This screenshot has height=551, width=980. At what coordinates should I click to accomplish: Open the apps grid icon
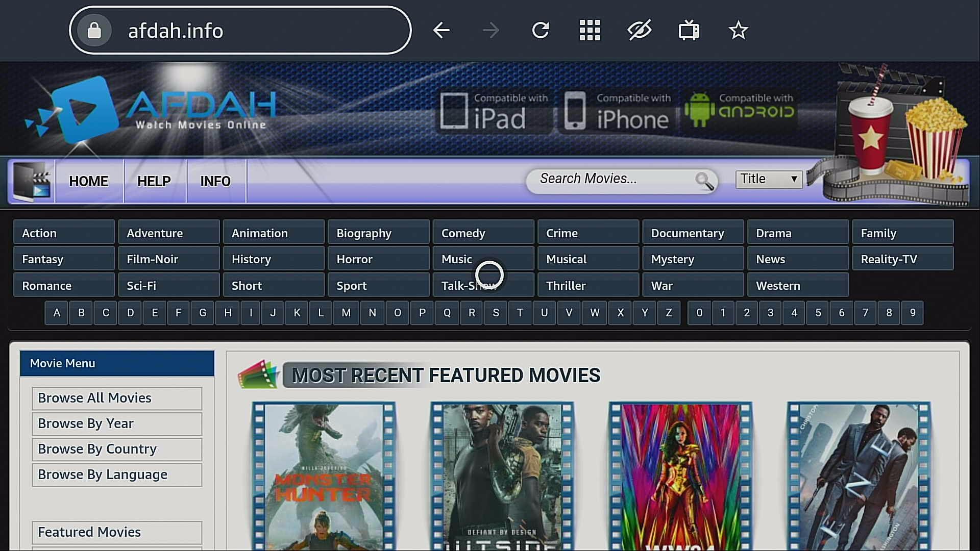[x=590, y=31]
